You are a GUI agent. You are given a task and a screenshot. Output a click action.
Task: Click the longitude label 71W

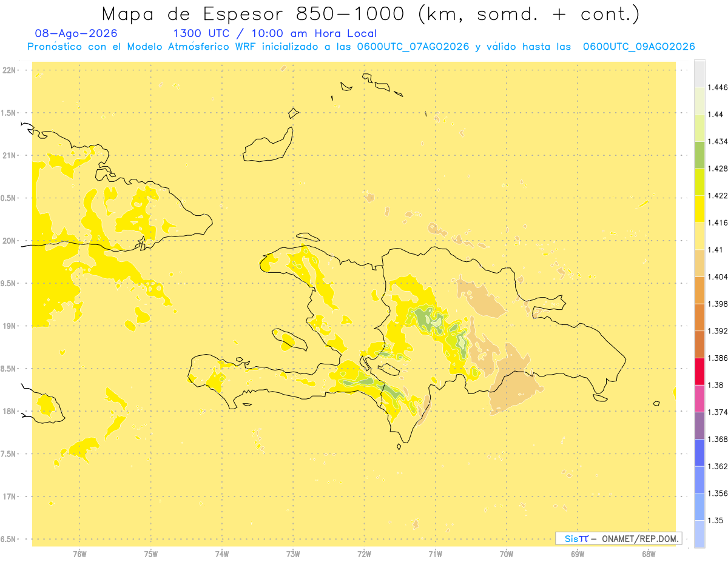click(435, 554)
